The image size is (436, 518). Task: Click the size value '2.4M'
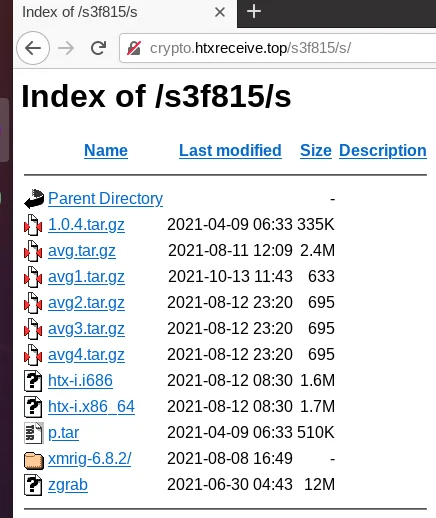coord(317,250)
